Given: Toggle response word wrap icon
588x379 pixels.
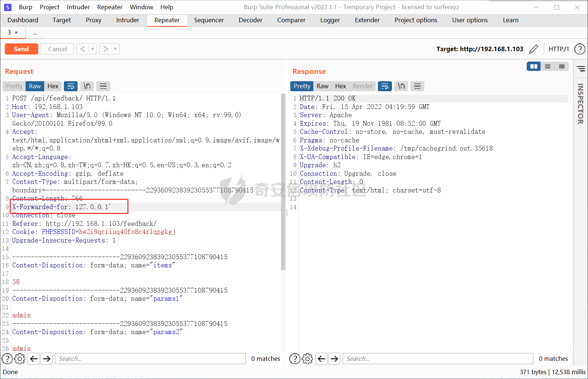Looking at the screenshot, I should click(385, 86).
